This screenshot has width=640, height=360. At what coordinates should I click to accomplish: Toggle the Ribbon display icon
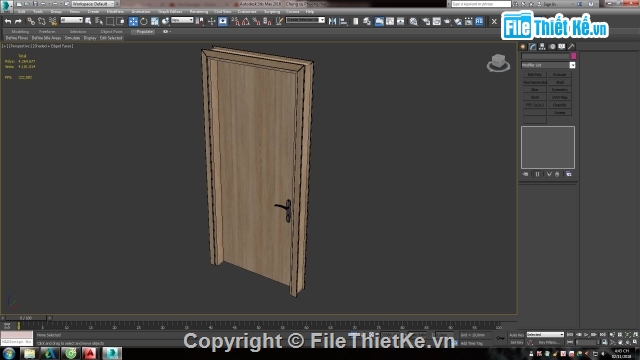[x=379, y=21]
